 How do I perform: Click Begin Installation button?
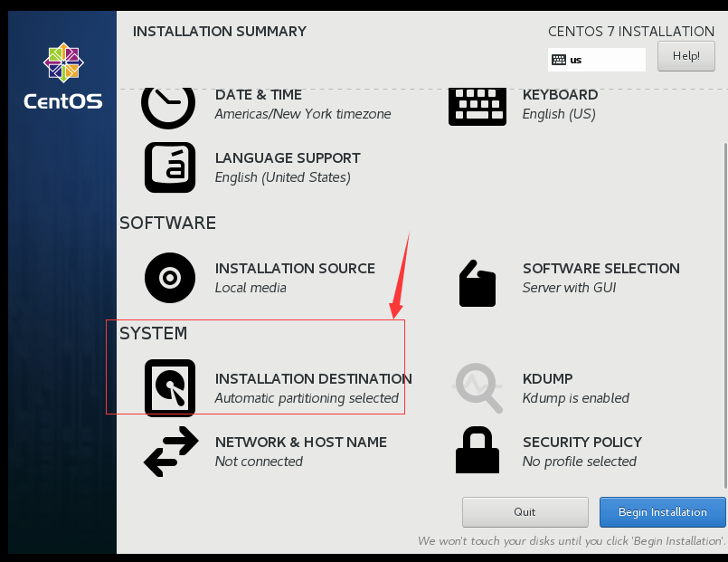663,512
